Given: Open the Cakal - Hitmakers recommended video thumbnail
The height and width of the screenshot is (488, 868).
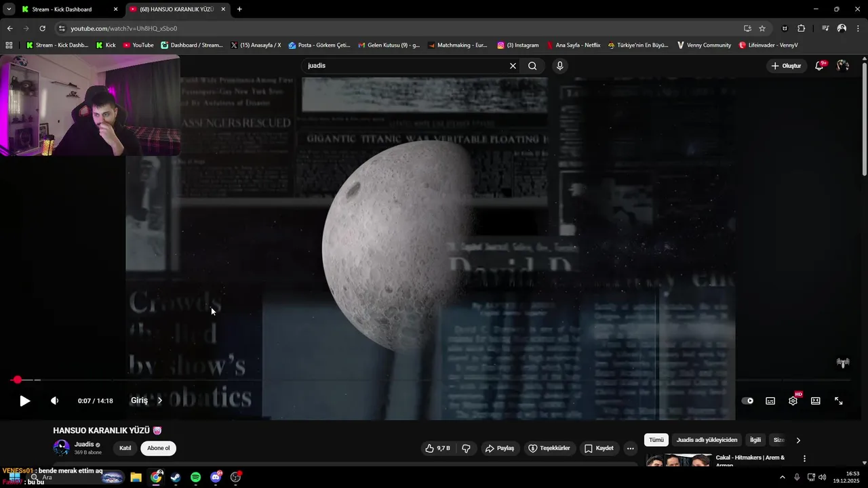Looking at the screenshot, I should click(678, 460).
